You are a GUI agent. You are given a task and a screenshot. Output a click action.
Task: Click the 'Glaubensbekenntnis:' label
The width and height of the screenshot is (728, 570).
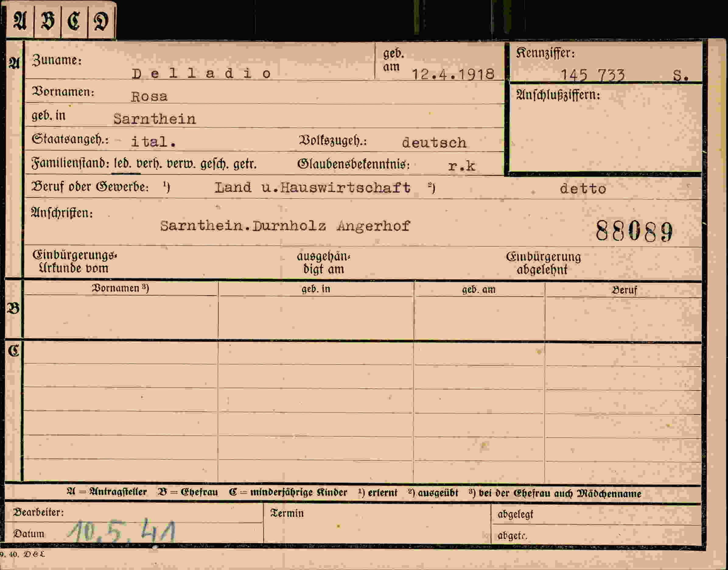coord(353,164)
